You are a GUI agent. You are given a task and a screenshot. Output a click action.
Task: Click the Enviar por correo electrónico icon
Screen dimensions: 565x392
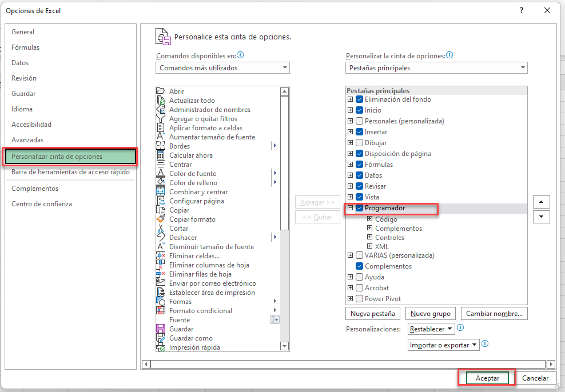pos(160,283)
